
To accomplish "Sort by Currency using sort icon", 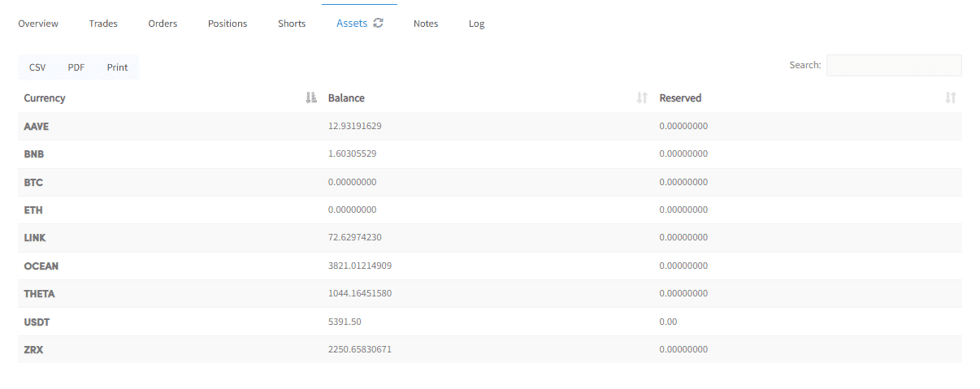I will (x=310, y=98).
